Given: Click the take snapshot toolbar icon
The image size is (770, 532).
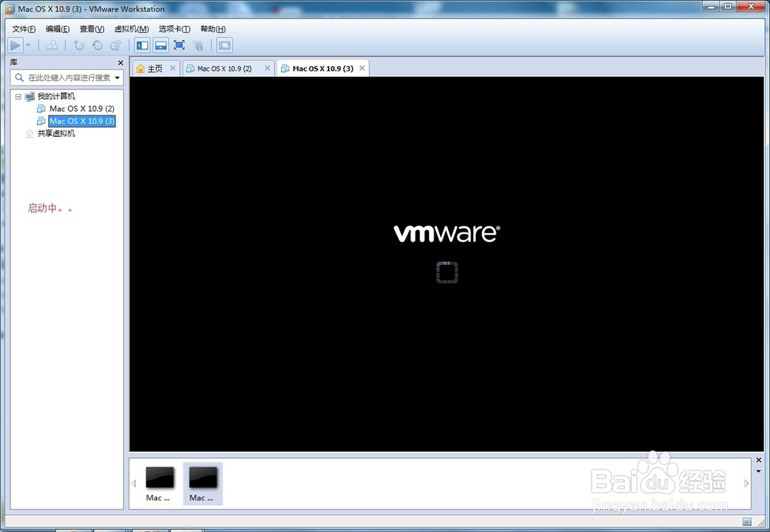Looking at the screenshot, I should click(79, 45).
